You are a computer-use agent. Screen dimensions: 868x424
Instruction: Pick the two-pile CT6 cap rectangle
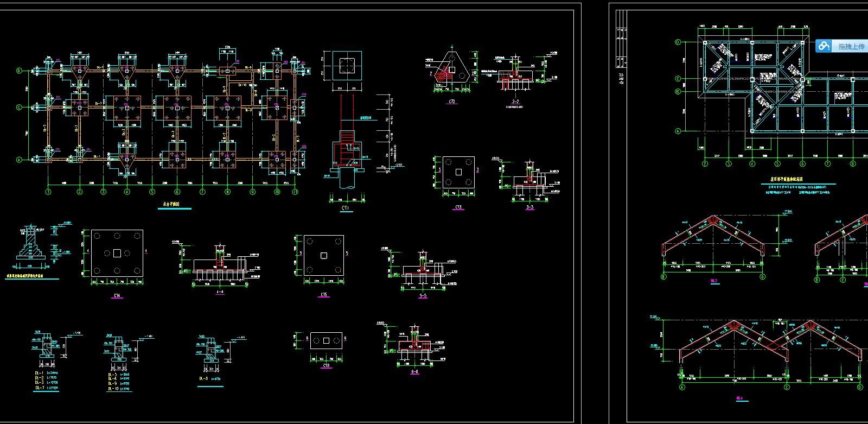coord(326,340)
